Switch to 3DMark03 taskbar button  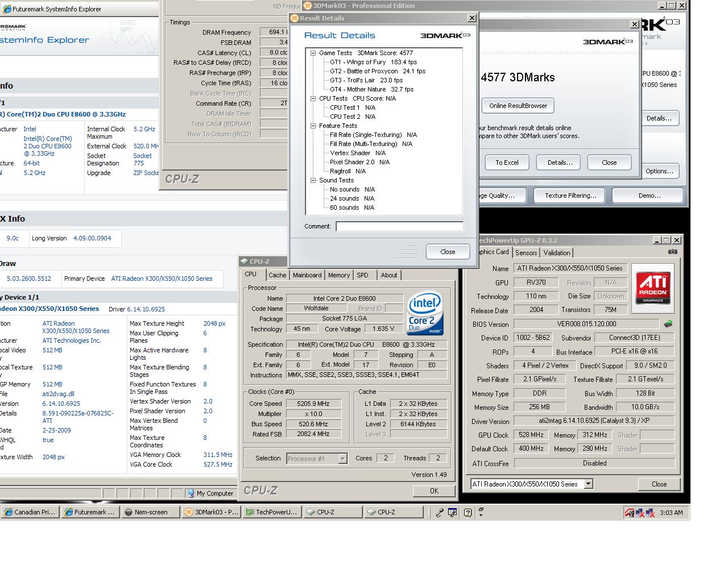[211, 512]
